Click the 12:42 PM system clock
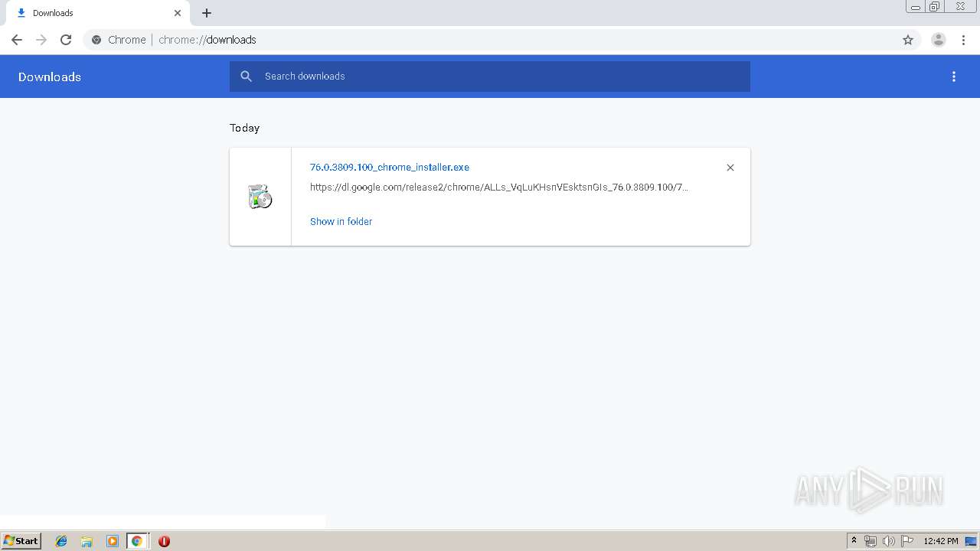980x551 pixels. coord(941,541)
